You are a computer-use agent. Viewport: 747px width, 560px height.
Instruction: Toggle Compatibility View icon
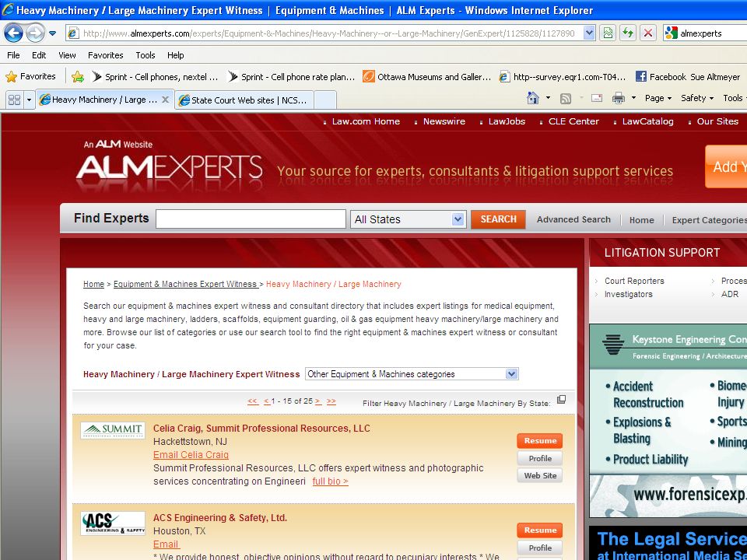coord(608,33)
